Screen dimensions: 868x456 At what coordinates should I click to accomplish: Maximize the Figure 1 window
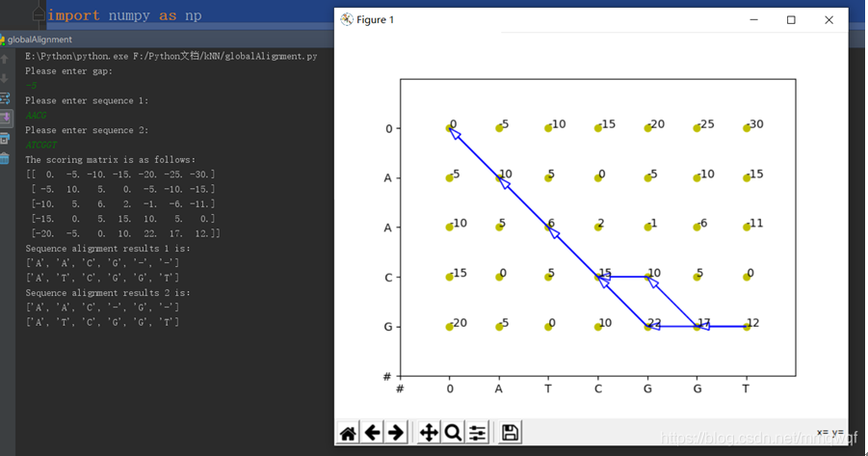point(791,20)
